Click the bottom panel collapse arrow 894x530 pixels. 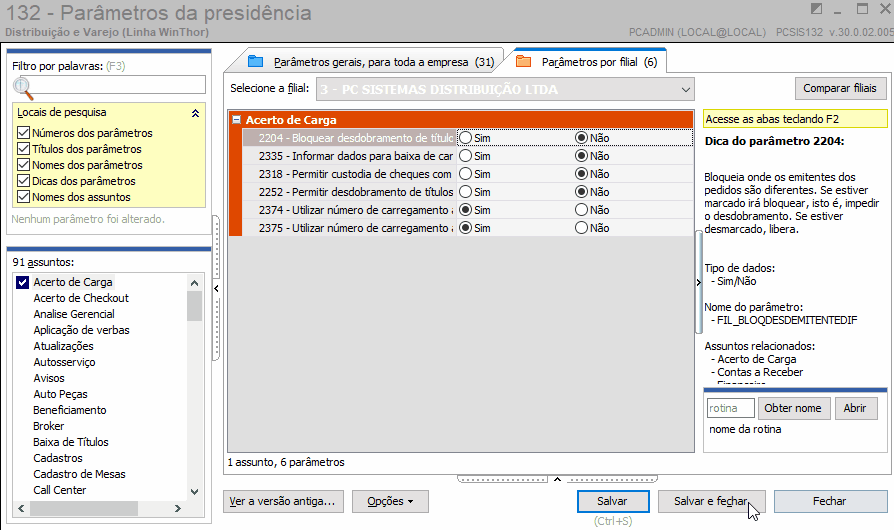557,479
